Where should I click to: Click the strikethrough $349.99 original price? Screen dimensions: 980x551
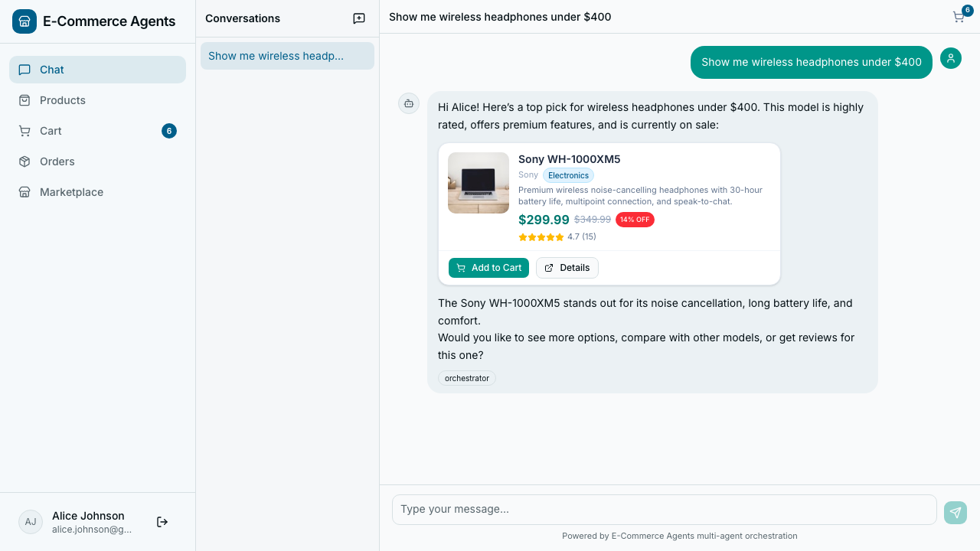point(593,220)
